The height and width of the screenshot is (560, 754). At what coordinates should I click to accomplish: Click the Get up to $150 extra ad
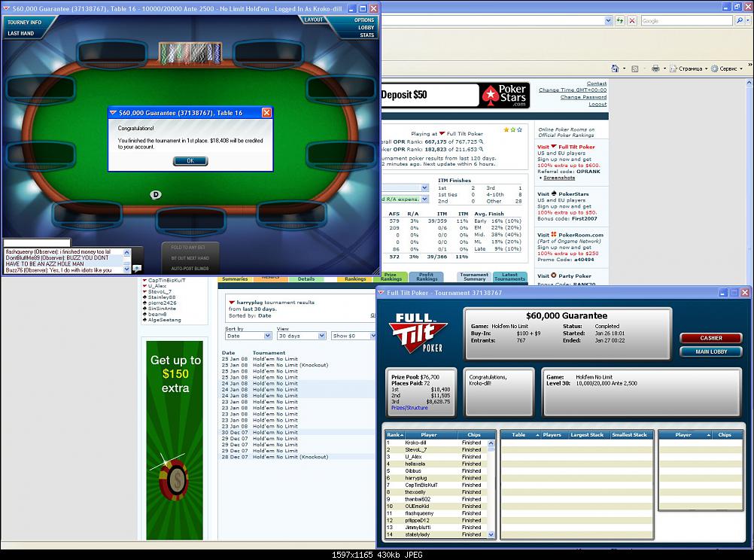pos(175,440)
